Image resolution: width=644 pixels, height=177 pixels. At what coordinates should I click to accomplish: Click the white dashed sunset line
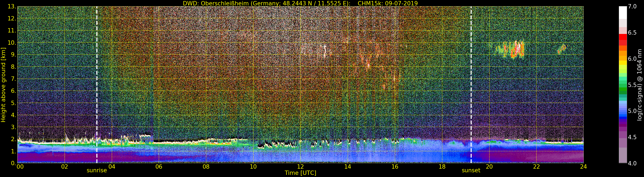click(471, 85)
